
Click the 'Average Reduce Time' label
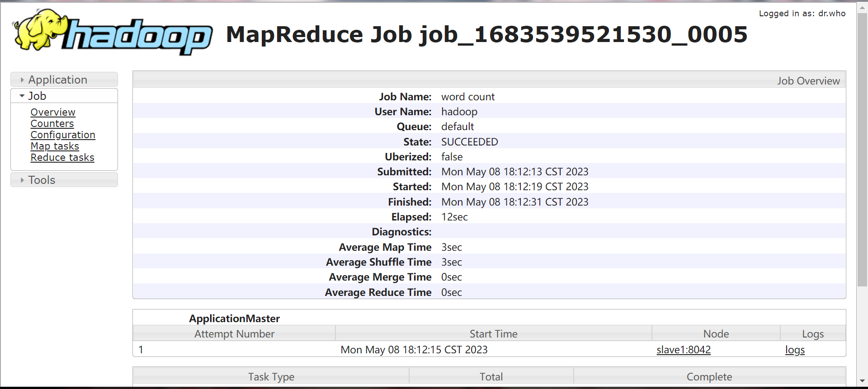point(378,292)
